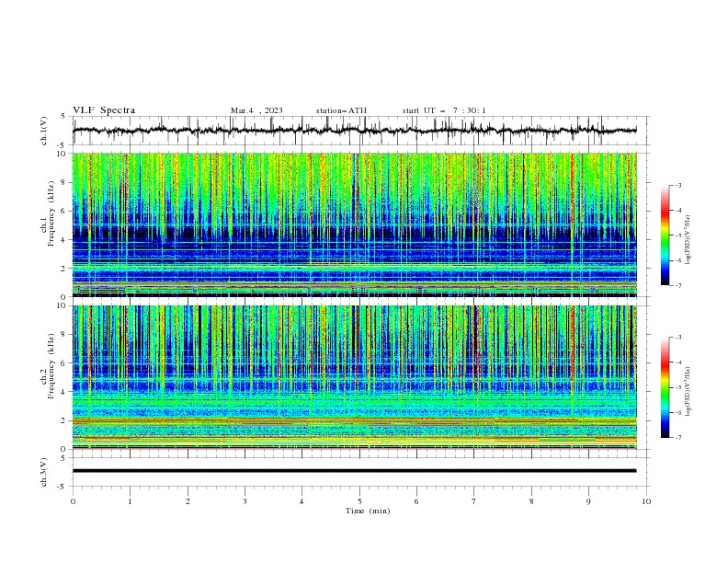Viewport: 728px width, 563px height.
Task: Click the "-7" label on ch.2 colorbar
Action: point(678,438)
